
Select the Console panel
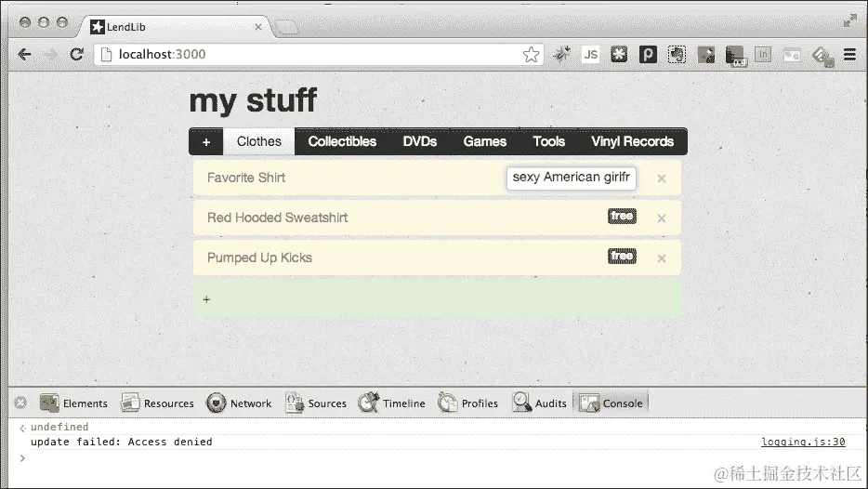(612, 403)
